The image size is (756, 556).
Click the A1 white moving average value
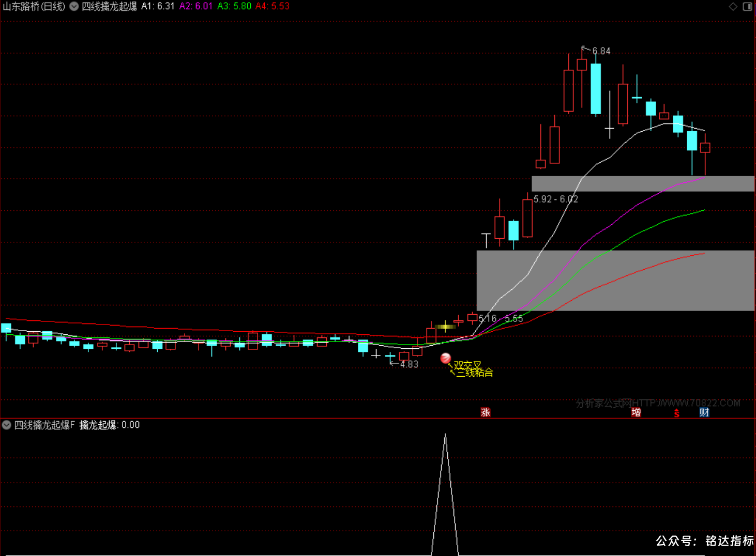click(x=158, y=6)
